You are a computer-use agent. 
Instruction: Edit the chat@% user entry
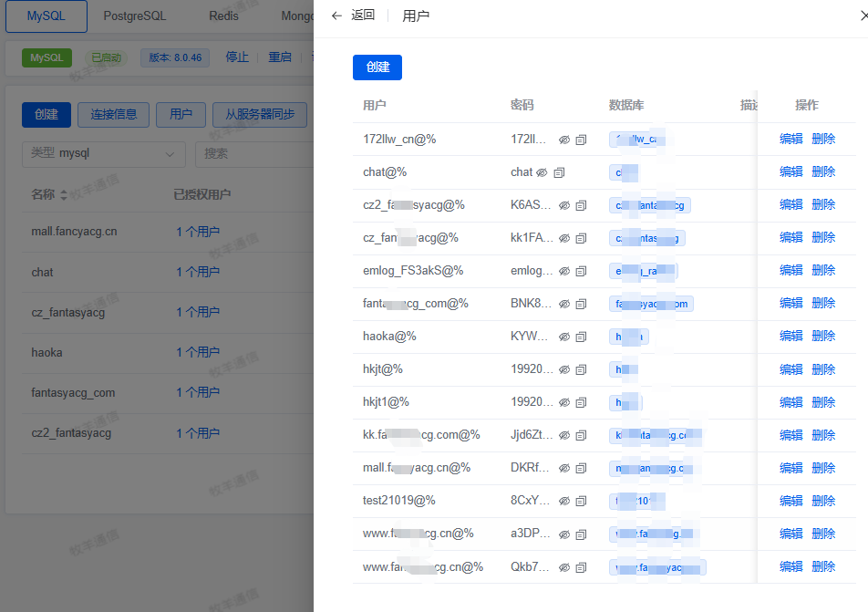(x=790, y=172)
